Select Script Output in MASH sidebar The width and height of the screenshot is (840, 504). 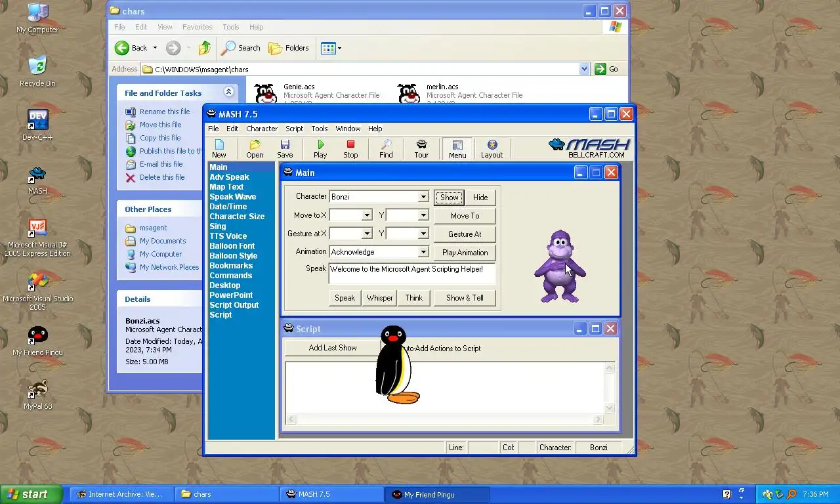pos(234,305)
